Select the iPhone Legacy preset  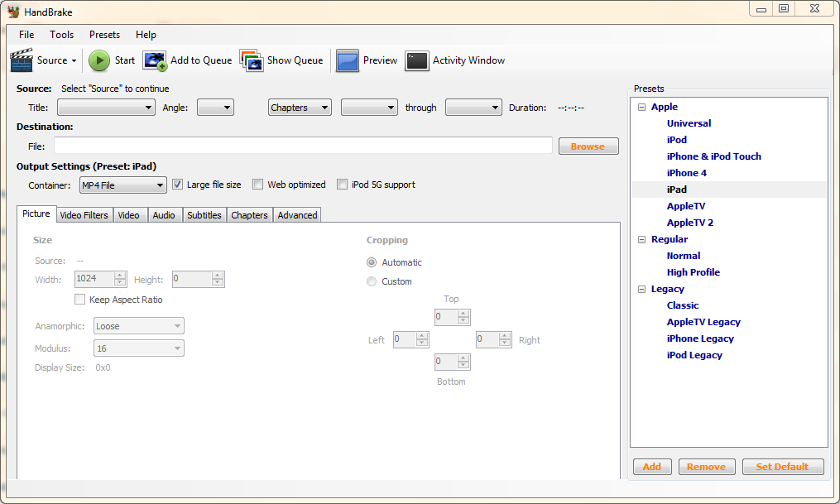(700, 339)
